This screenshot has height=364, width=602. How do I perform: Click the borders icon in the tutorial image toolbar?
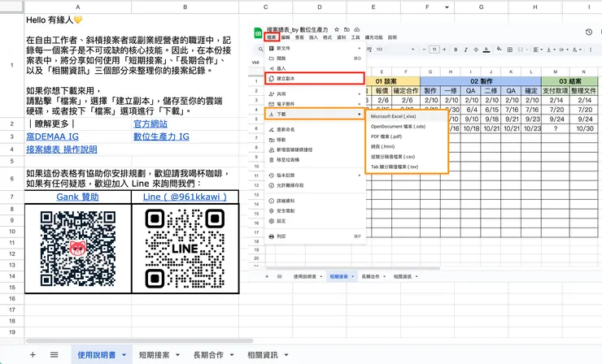point(510,50)
